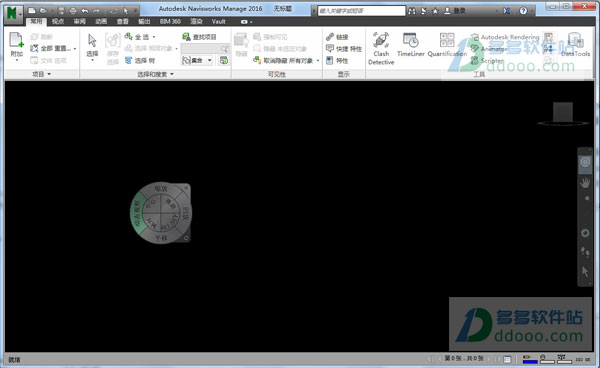
Task: Click the steering wheel navigation bar icon
Action: [x=585, y=162]
